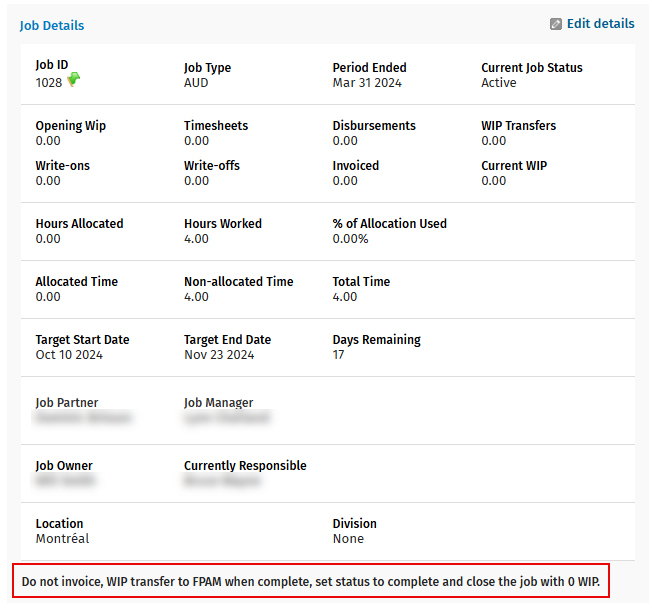
Task: Click the Job Details heading
Action: (52, 26)
